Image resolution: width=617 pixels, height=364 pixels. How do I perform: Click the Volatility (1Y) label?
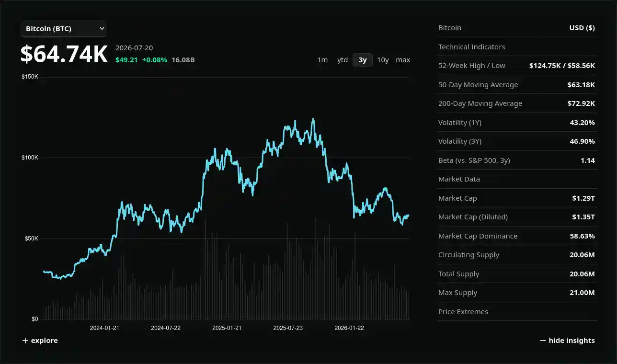[x=460, y=123]
